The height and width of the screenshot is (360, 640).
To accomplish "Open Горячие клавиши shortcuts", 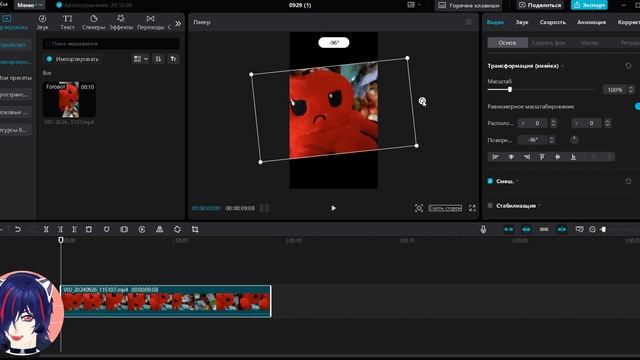I will [x=469, y=5].
